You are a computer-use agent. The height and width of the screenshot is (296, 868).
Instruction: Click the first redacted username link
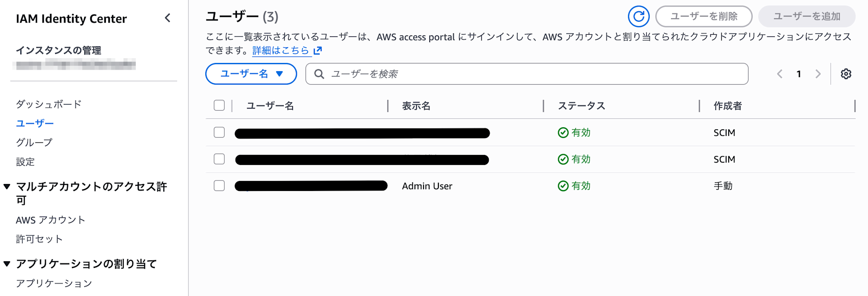[362, 133]
